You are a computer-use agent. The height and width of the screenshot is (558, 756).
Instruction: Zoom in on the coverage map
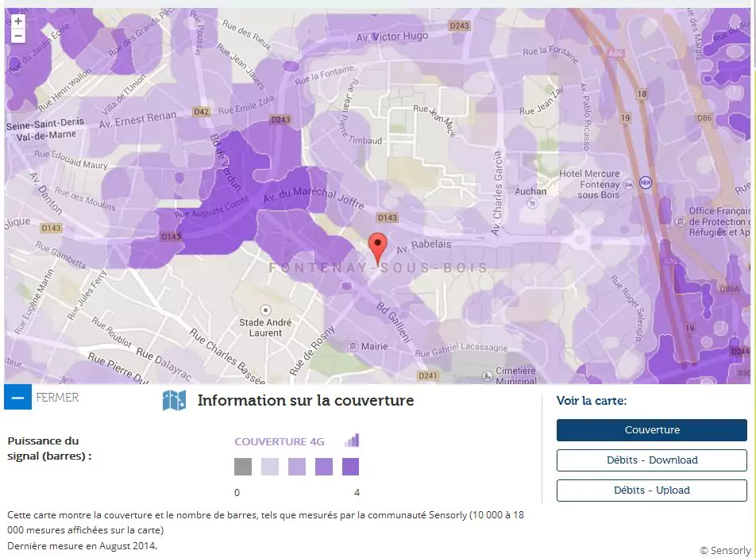pos(18,21)
